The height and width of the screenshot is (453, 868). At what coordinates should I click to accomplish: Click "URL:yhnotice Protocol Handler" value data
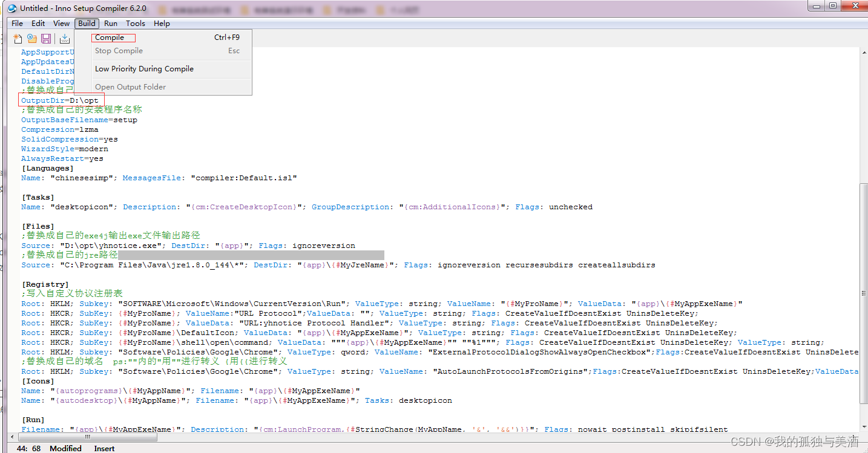(314, 323)
